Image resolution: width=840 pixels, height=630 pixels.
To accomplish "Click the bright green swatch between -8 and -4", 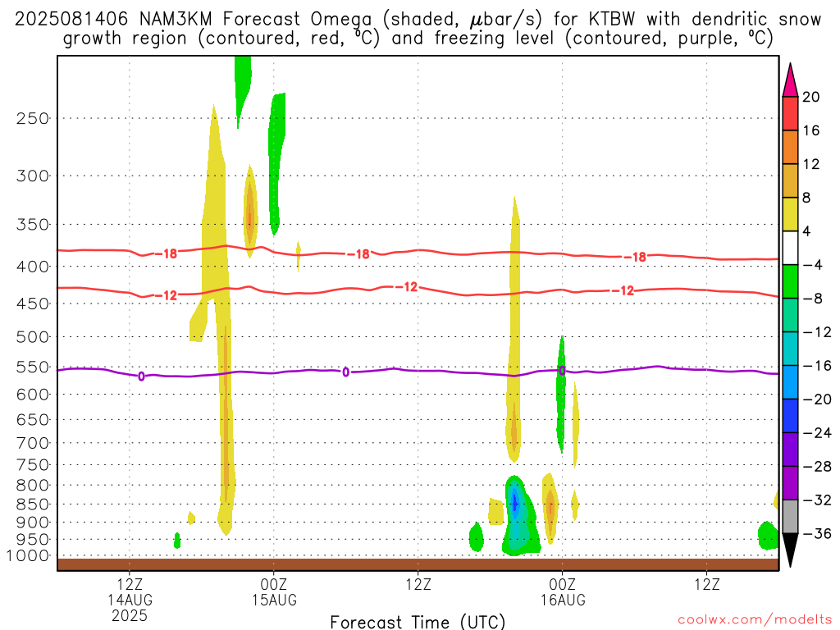I will tap(790, 282).
